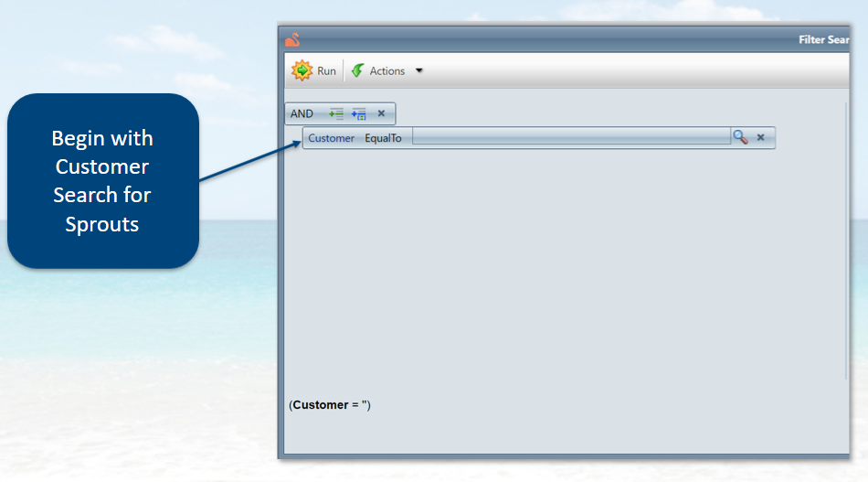The image size is (868, 482).
Task: Click the green Actions arrow icon
Action: (x=357, y=70)
